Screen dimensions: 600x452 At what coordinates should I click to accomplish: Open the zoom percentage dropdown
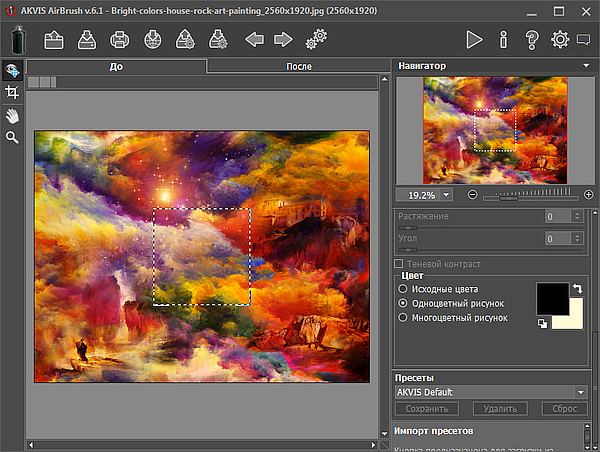click(445, 194)
